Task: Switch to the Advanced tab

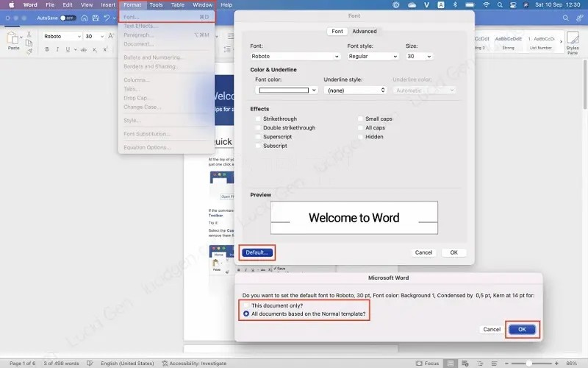Action: click(x=364, y=32)
